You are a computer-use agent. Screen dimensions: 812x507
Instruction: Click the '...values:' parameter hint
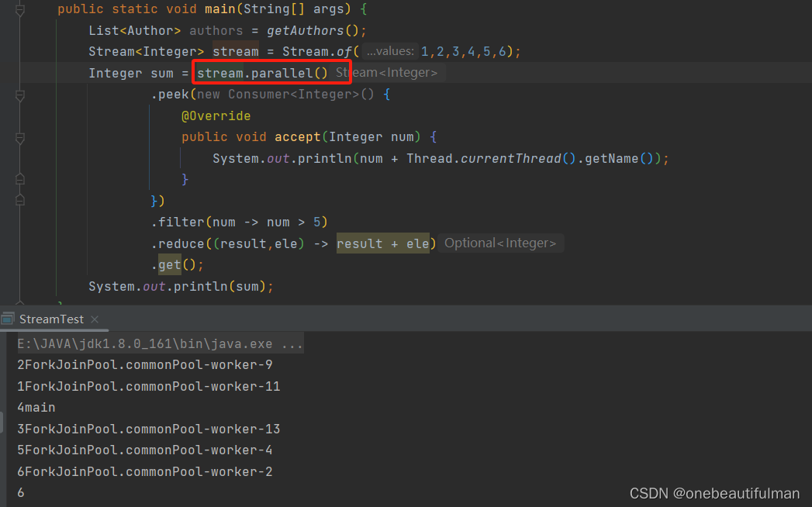pyautogui.click(x=390, y=51)
